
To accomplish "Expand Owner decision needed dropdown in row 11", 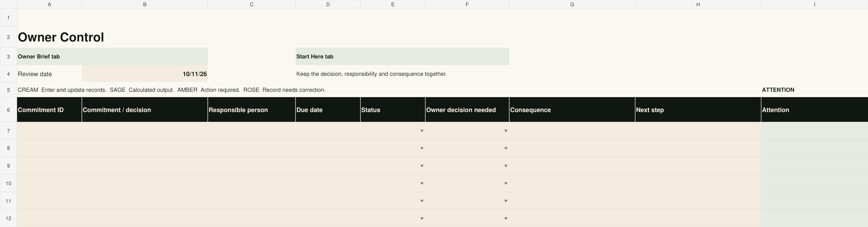I will coord(506,201).
